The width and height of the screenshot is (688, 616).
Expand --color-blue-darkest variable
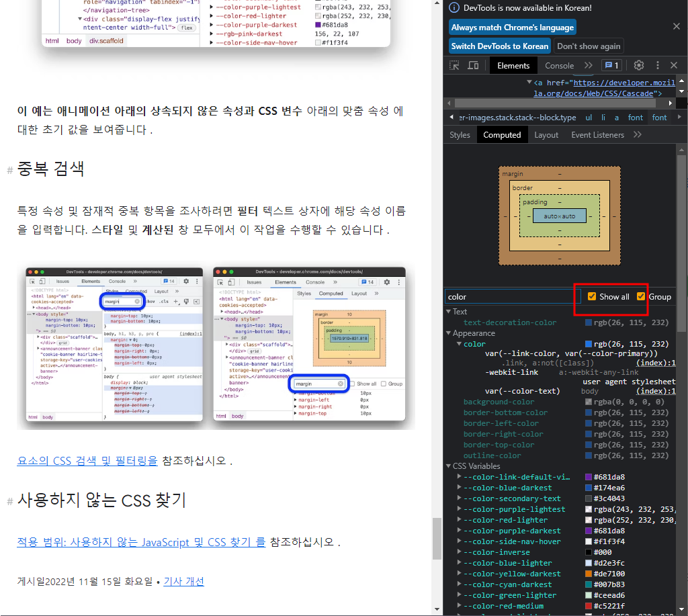tap(459, 488)
